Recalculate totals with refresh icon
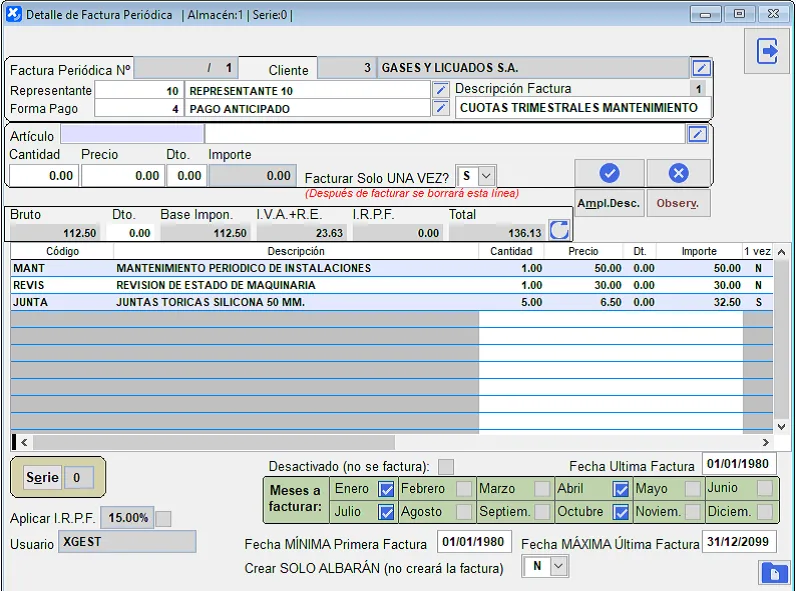 click(x=560, y=231)
